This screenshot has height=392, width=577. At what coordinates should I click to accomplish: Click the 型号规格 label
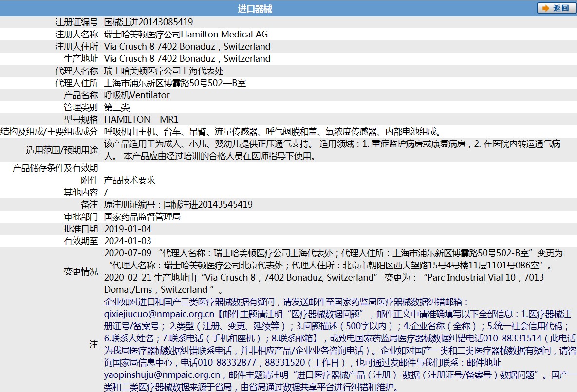click(x=81, y=120)
